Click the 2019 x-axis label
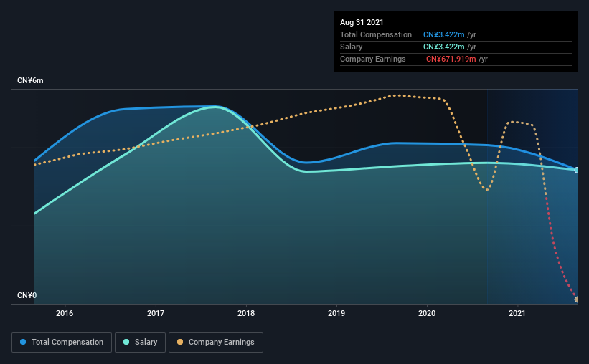The width and height of the screenshot is (589, 364). click(x=336, y=313)
